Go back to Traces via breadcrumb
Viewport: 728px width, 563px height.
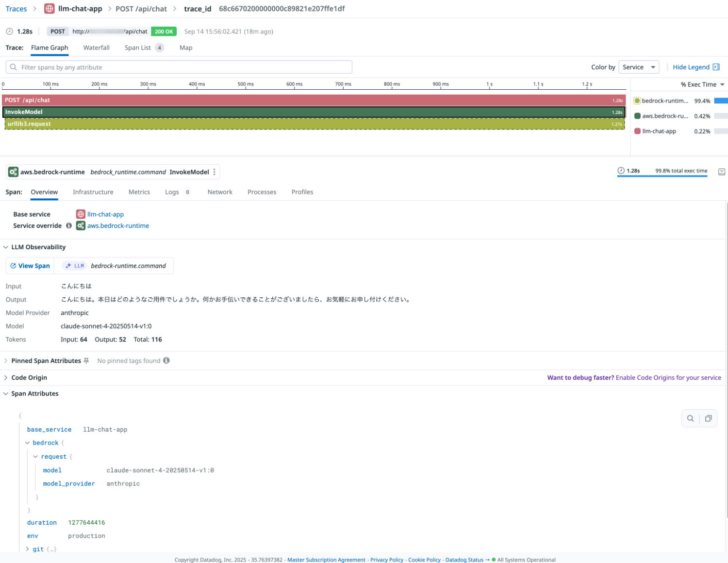(16, 9)
